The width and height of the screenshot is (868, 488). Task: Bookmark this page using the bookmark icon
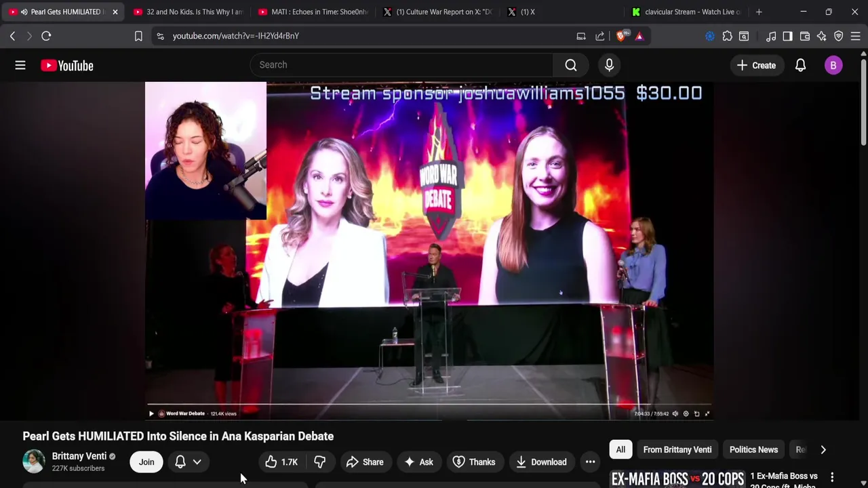click(x=138, y=36)
